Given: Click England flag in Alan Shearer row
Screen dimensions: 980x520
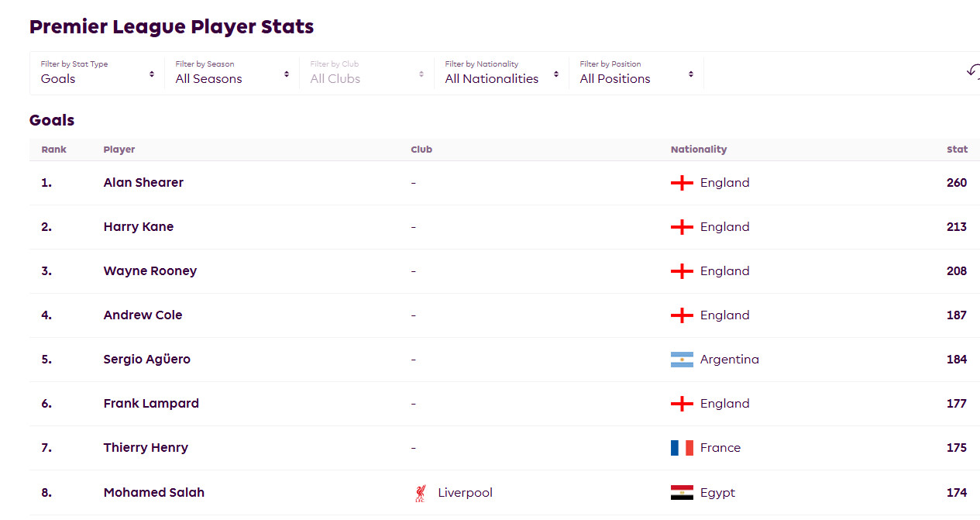Looking at the screenshot, I should [682, 183].
